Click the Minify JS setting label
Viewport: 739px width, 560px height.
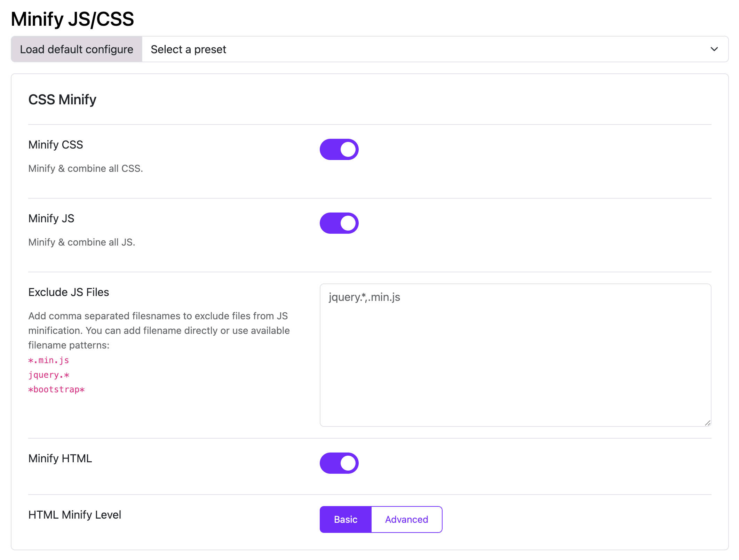pos(51,218)
